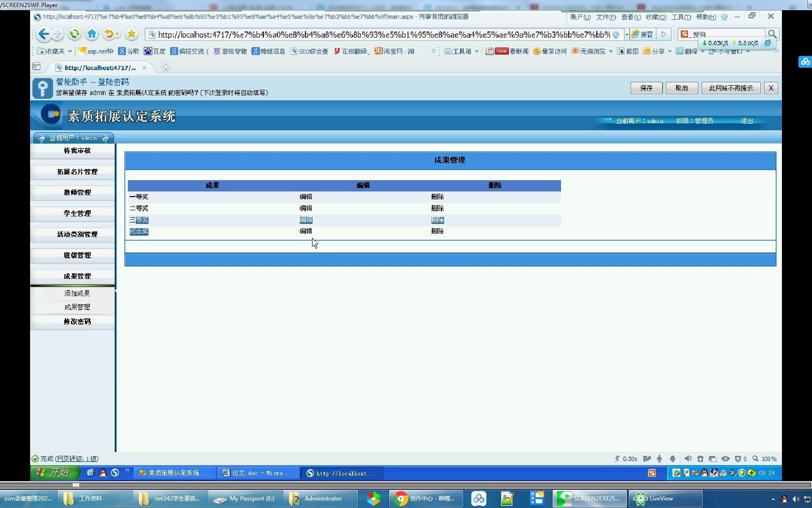Open 学生管理 in the sidebar
Viewport: 812px width, 508px height.
tap(77, 213)
